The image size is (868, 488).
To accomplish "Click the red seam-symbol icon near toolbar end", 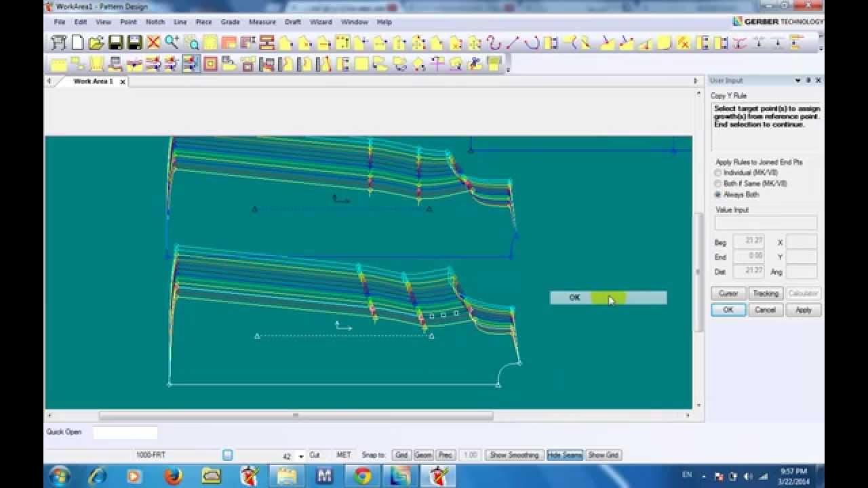I will [740, 43].
